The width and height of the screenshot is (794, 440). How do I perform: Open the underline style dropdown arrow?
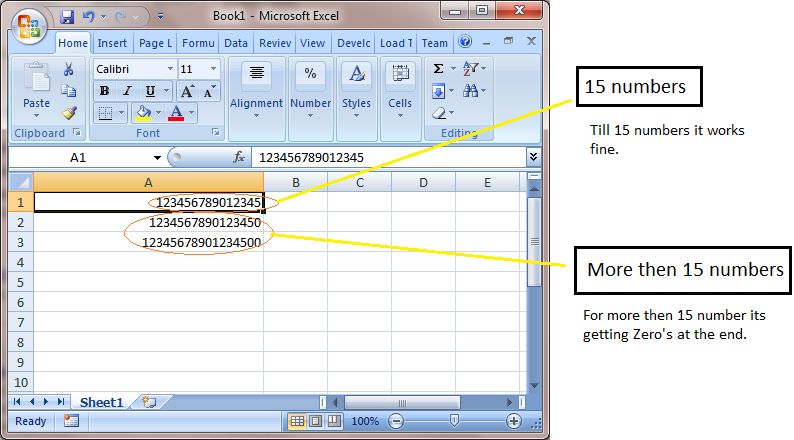[166, 91]
